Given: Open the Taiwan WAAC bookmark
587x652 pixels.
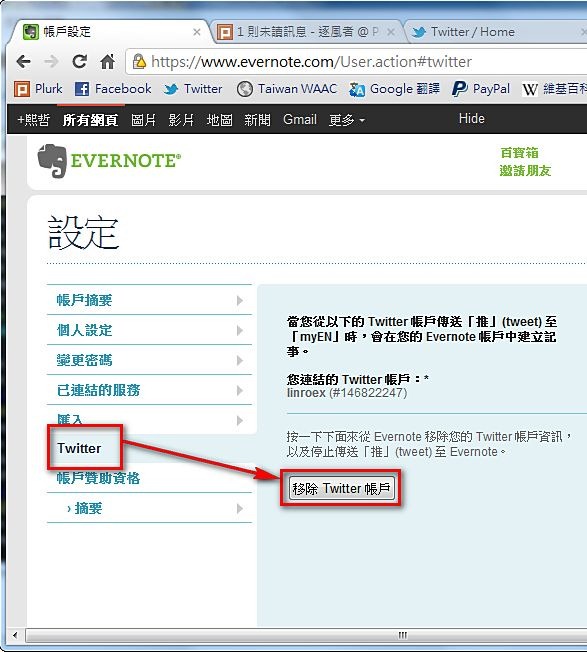Looking at the screenshot, I should point(287,89).
